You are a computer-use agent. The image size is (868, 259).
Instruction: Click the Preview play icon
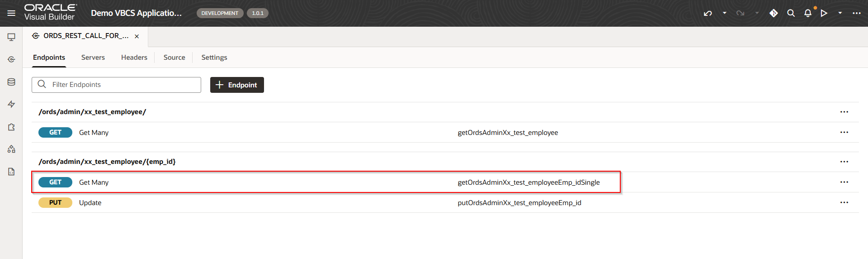(824, 13)
